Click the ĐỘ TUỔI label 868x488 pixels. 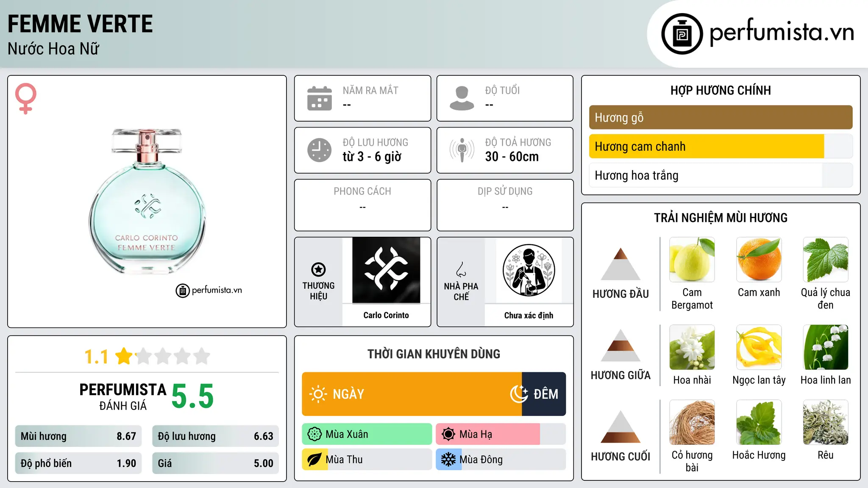click(x=502, y=90)
